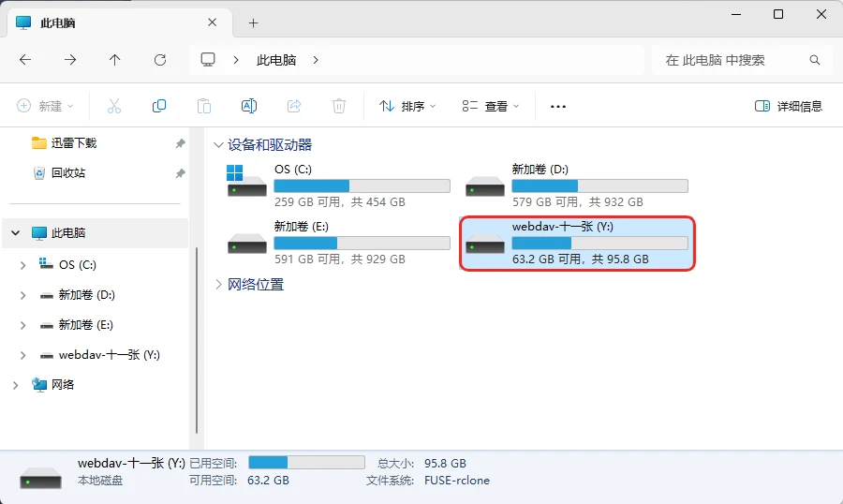The width and height of the screenshot is (843, 504).
Task: Click the 63.2 GB 可用空间 value at bottom
Action: [268, 481]
